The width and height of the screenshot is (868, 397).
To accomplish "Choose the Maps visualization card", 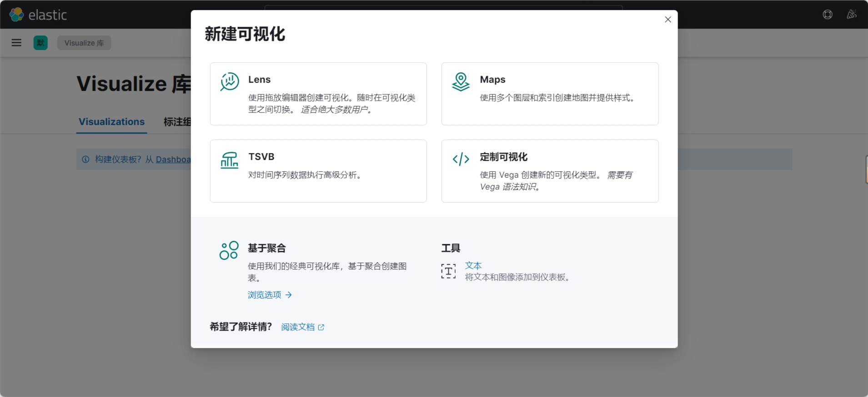I will pyautogui.click(x=550, y=94).
